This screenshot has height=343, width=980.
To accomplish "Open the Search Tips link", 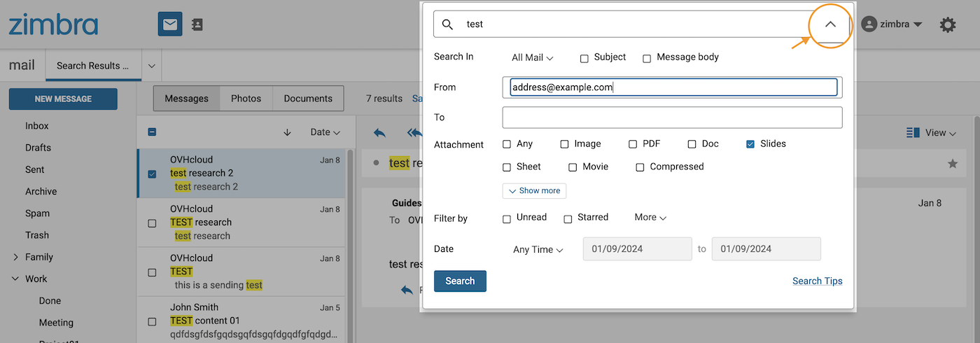I will pos(817,281).
